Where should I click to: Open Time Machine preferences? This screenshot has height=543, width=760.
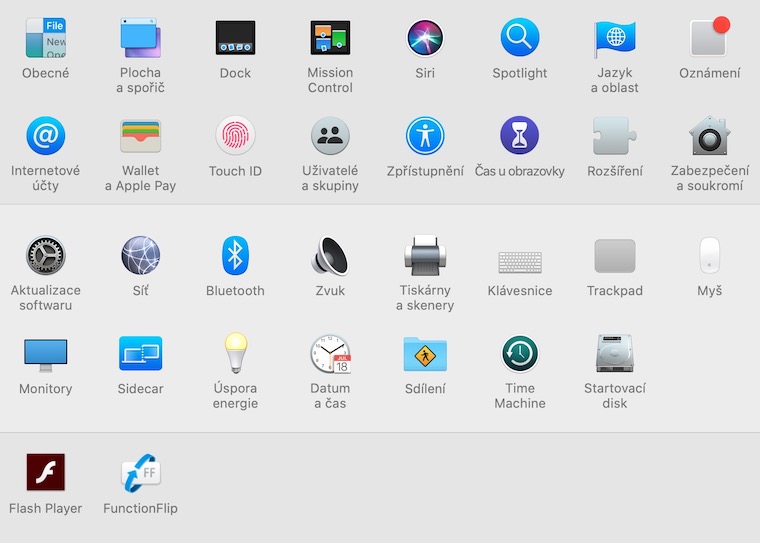[520, 353]
